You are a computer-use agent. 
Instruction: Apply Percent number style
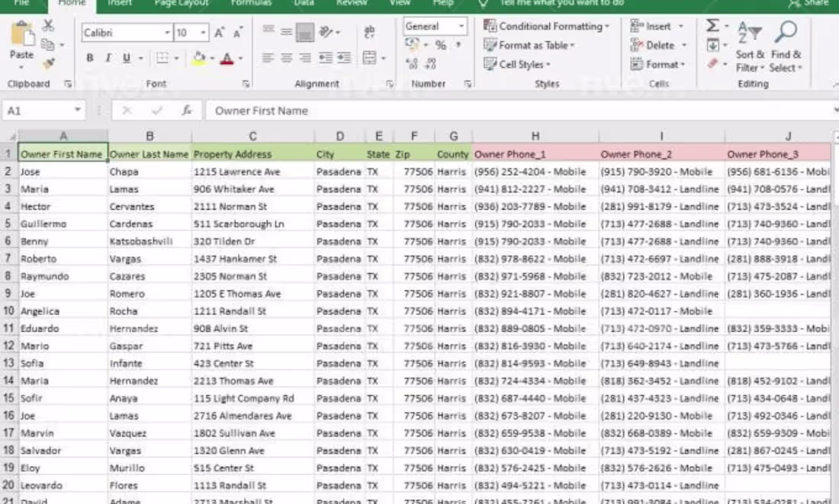pos(441,43)
